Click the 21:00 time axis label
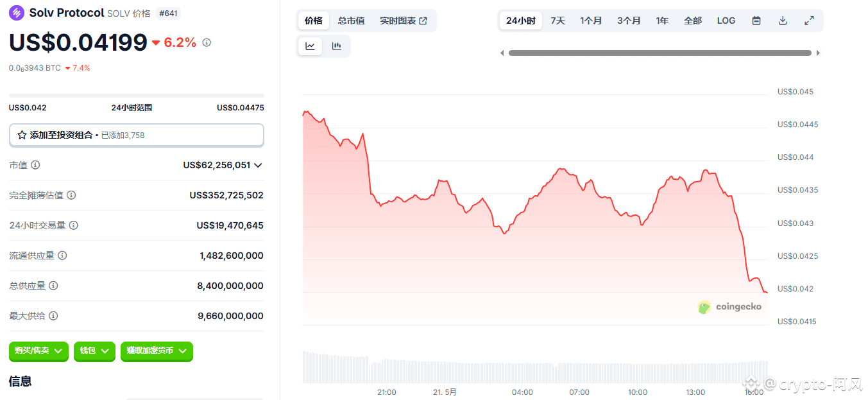 (x=387, y=392)
